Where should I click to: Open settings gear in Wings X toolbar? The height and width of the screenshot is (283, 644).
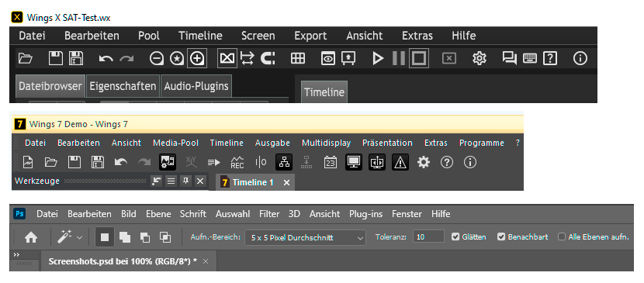[479, 59]
